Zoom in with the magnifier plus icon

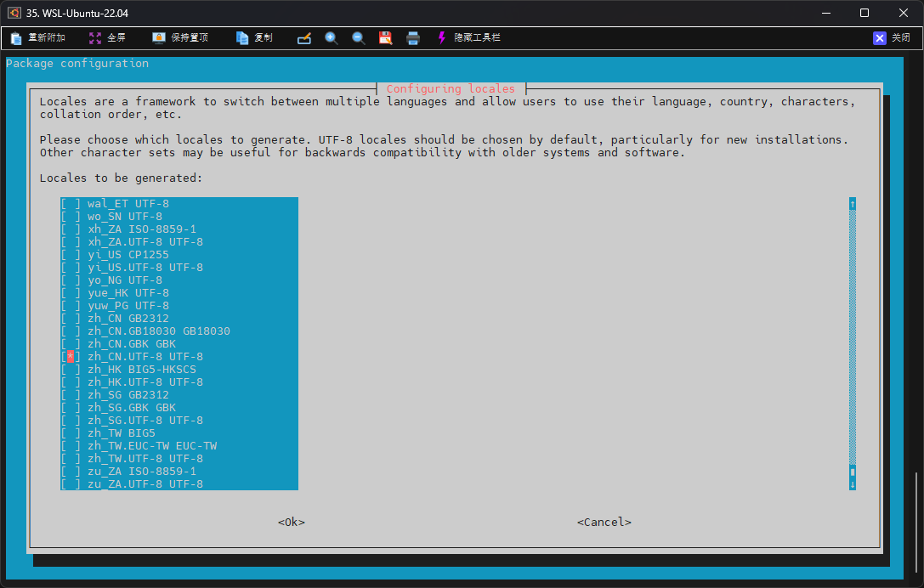coord(332,38)
